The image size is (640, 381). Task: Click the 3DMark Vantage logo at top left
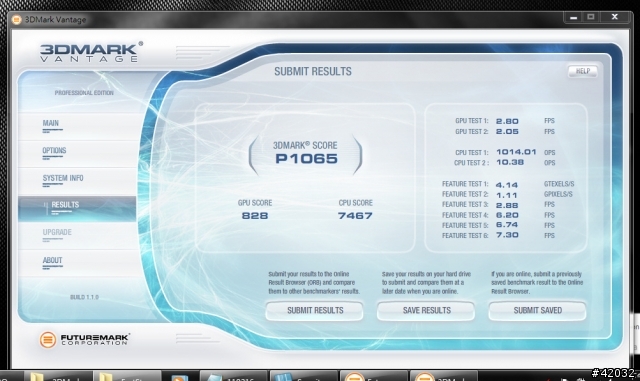(x=91, y=52)
